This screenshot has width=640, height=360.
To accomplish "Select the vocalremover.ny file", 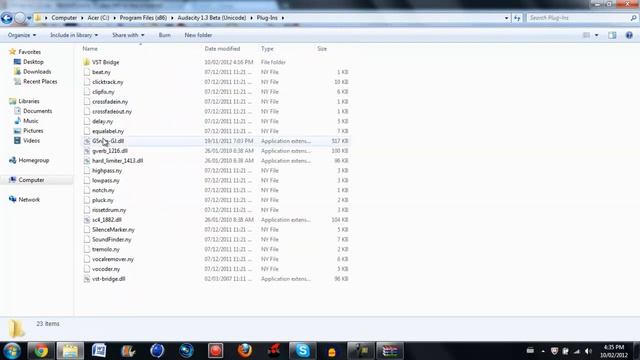I will [x=113, y=259].
